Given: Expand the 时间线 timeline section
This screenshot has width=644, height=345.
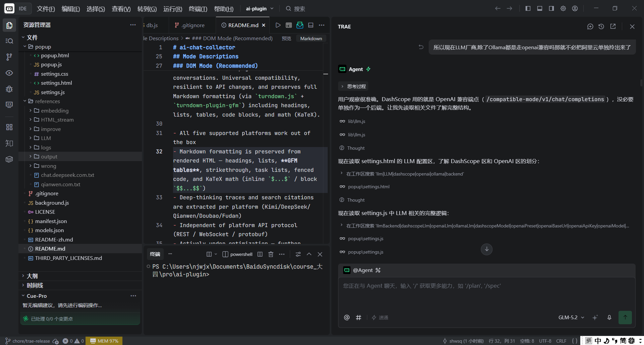Looking at the screenshot, I should click(35, 285).
